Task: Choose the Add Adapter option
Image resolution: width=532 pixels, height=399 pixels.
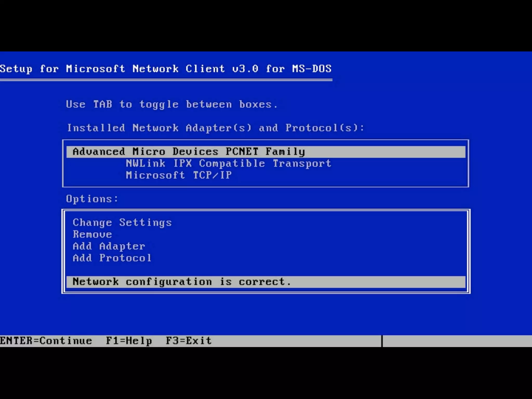Action: coord(109,246)
